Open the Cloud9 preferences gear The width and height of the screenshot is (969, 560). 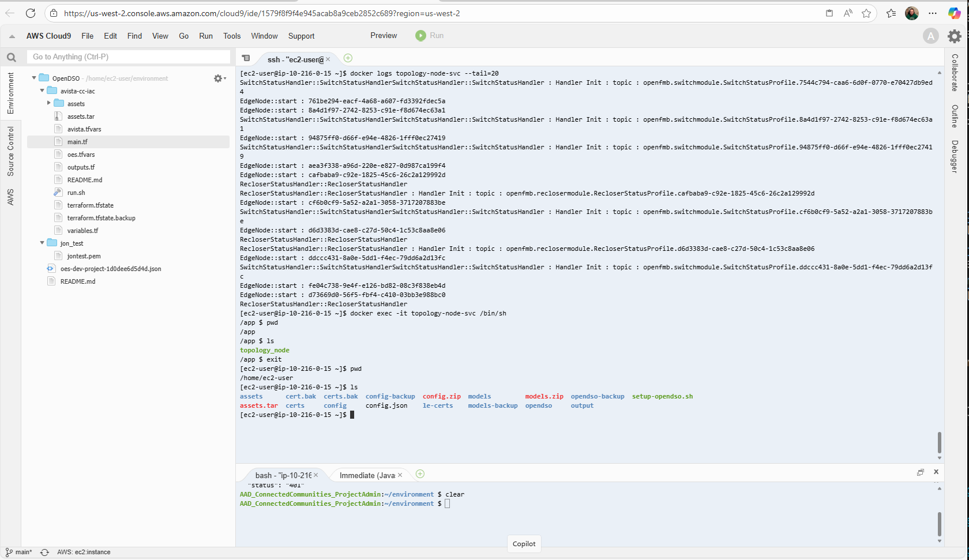click(955, 36)
